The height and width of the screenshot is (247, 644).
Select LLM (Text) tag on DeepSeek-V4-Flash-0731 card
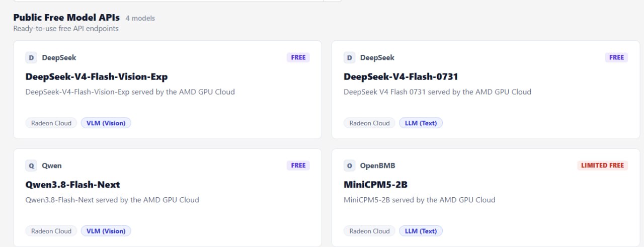click(x=421, y=123)
